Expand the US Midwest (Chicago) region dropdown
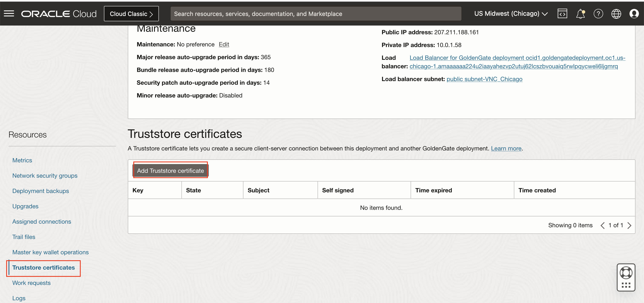 (x=511, y=14)
